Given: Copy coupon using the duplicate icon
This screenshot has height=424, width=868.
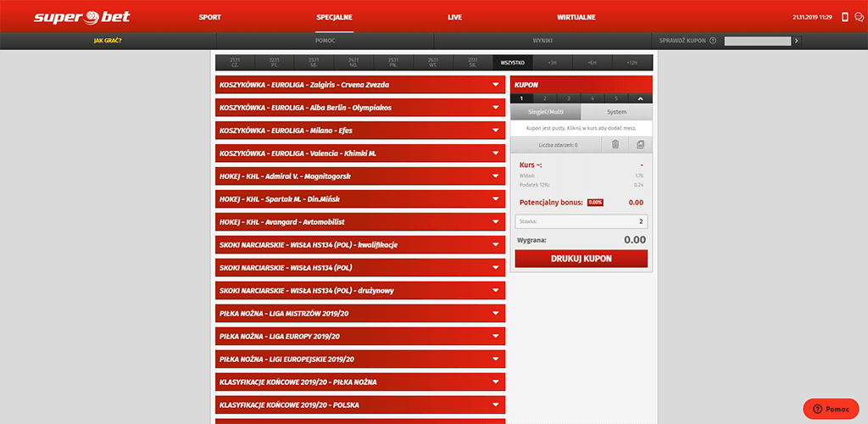Looking at the screenshot, I should pos(641,144).
